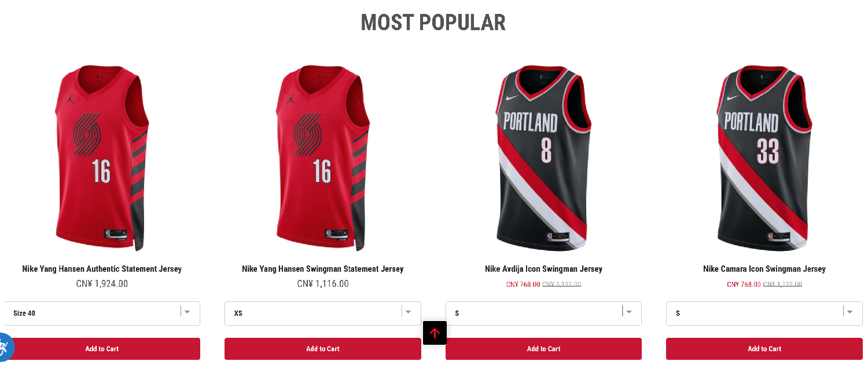
Task: Open Nike Avdija Icon Swingman Jersey link
Action: [543, 269]
